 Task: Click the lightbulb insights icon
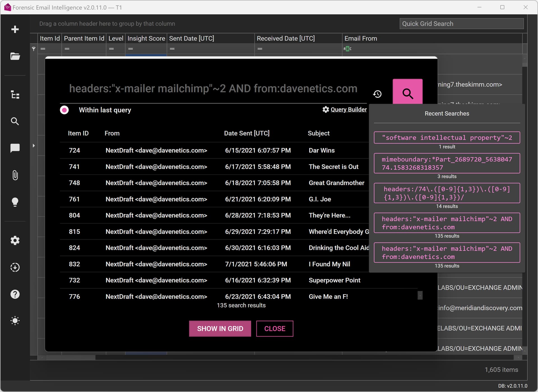tap(15, 202)
